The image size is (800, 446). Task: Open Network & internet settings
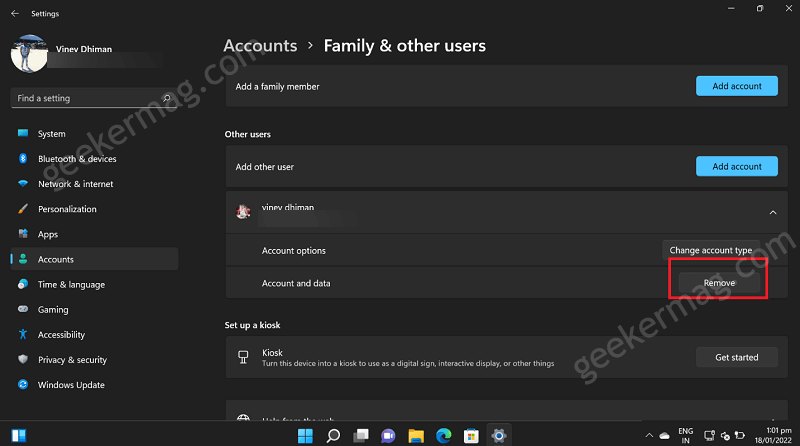tap(94, 184)
